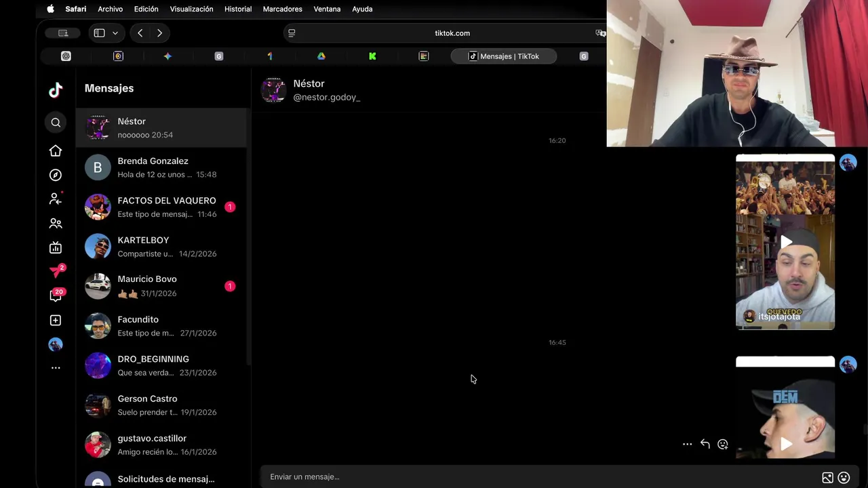Open the profile avatar in sidebar
This screenshot has height=488, width=868.
point(56,344)
